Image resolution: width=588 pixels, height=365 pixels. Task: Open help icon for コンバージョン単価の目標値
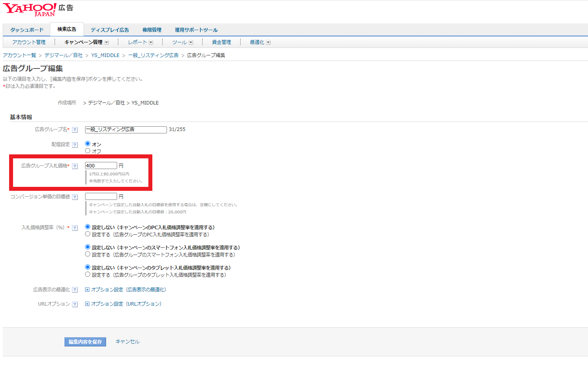pos(75,197)
